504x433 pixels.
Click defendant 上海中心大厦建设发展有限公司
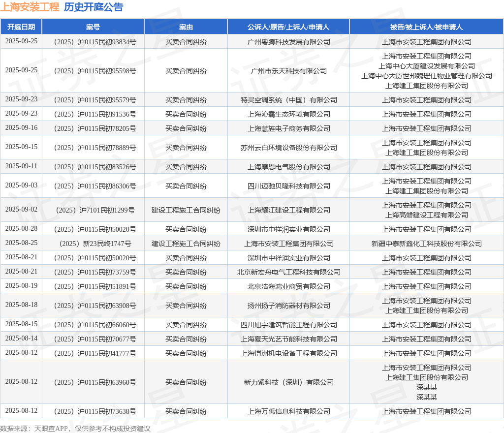point(427,66)
